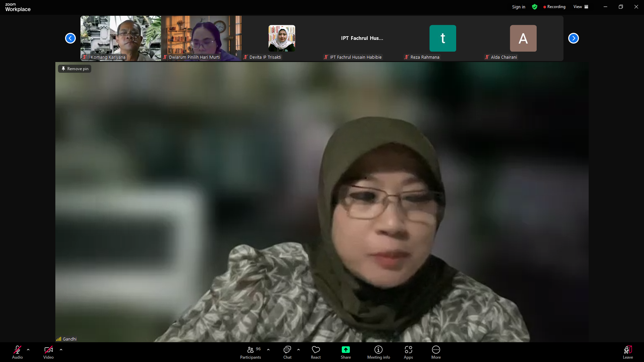This screenshot has width=644, height=362.
Task: Click participant count 96
Action: [258, 349]
